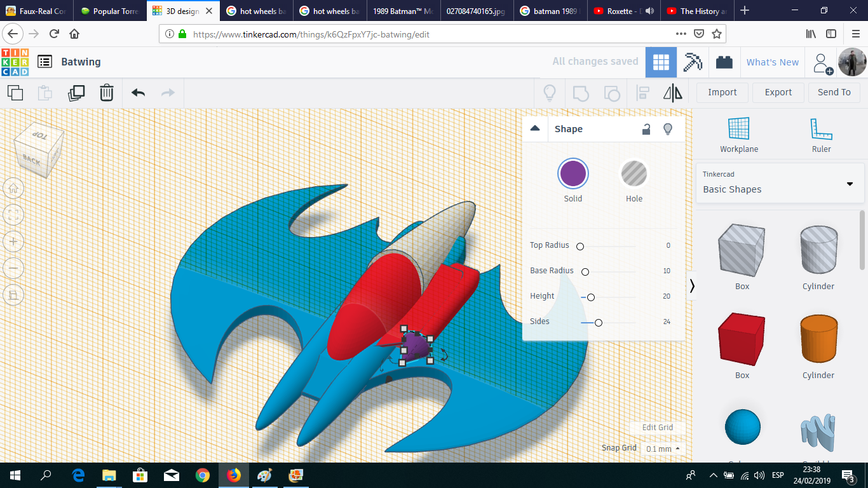This screenshot has width=868, height=488.
Task: Click the Import button
Action: pyautogui.click(x=722, y=93)
